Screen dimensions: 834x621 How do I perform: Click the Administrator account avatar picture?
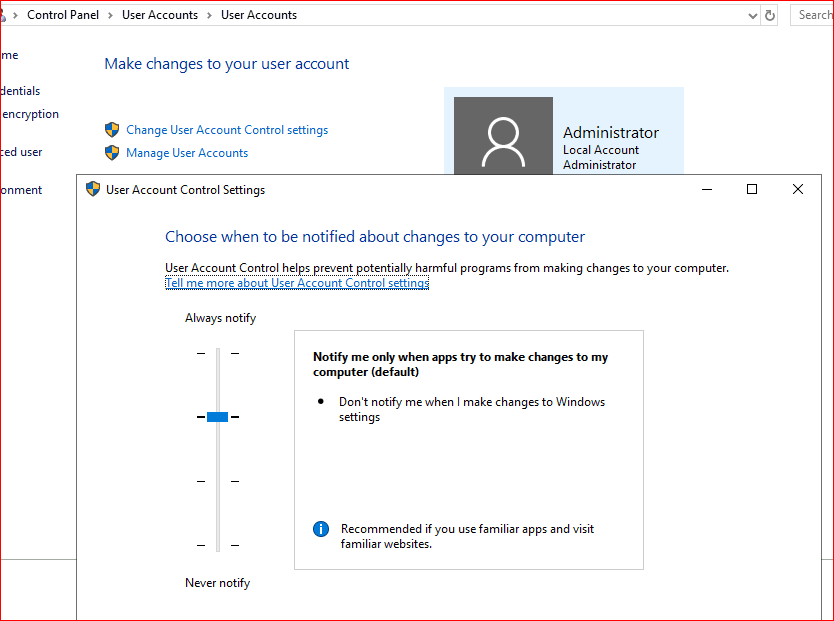coord(503,140)
